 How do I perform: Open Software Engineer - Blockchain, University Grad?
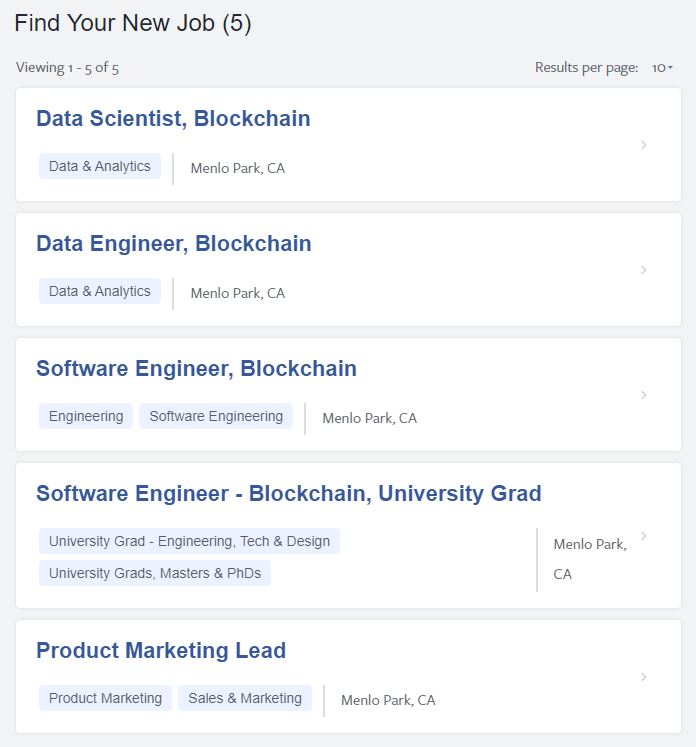pos(289,494)
